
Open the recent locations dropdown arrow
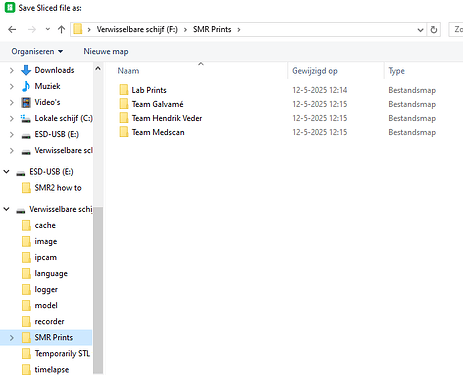click(x=48, y=30)
